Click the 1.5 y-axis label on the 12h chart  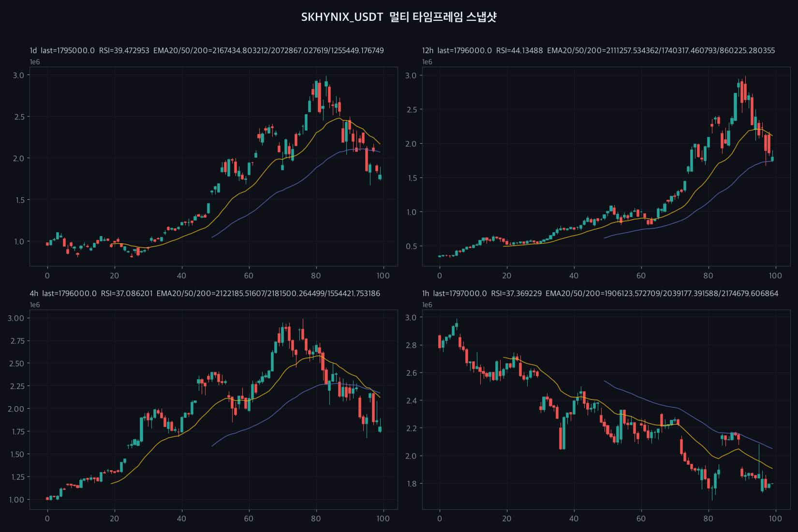point(411,178)
